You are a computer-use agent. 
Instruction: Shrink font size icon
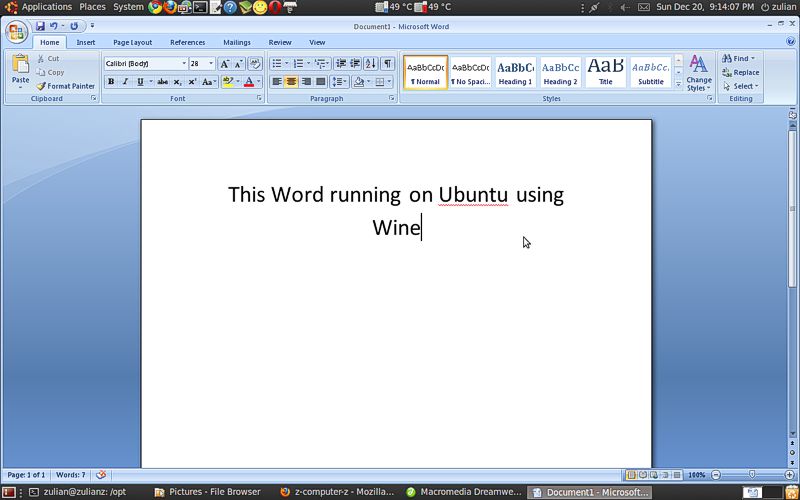pyautogui.click(x=239, y=64)
